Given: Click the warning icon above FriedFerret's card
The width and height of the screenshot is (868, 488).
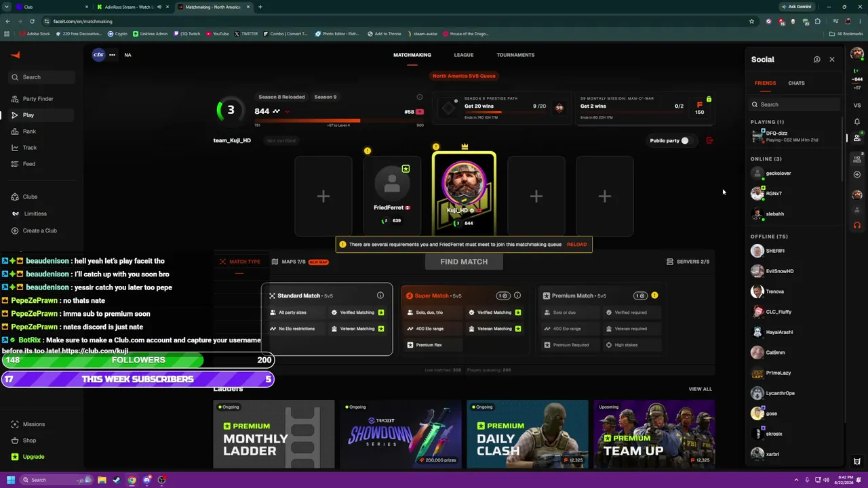Looking at the screenshot, I should click(368, 150).
